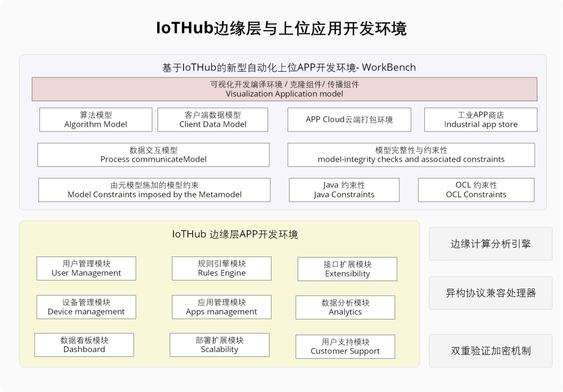Select the Algorithm Model box
This screenshot has height=392, width=563.
point(96,120)
